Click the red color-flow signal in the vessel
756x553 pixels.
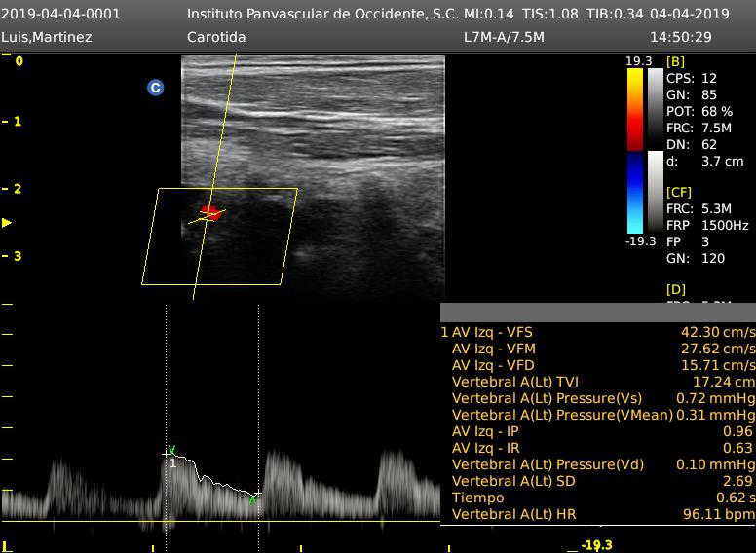click(x=211, y=212)
